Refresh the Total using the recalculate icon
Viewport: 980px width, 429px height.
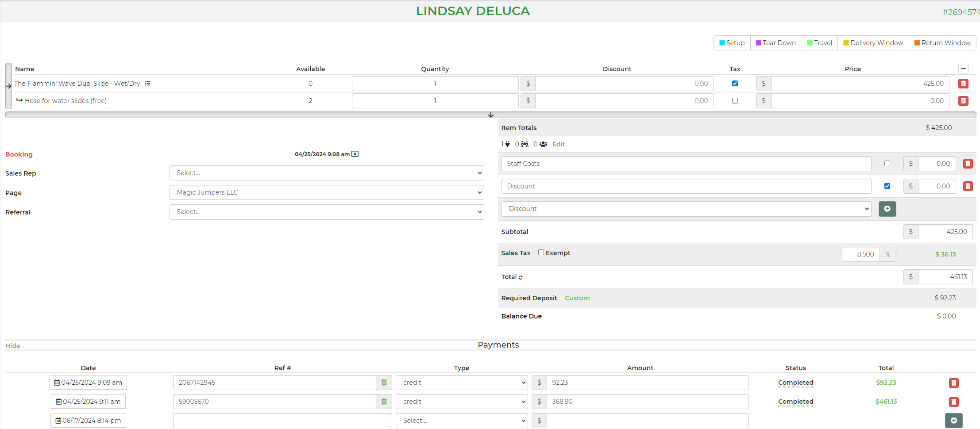pyautogui.click(x=521, y=277)
